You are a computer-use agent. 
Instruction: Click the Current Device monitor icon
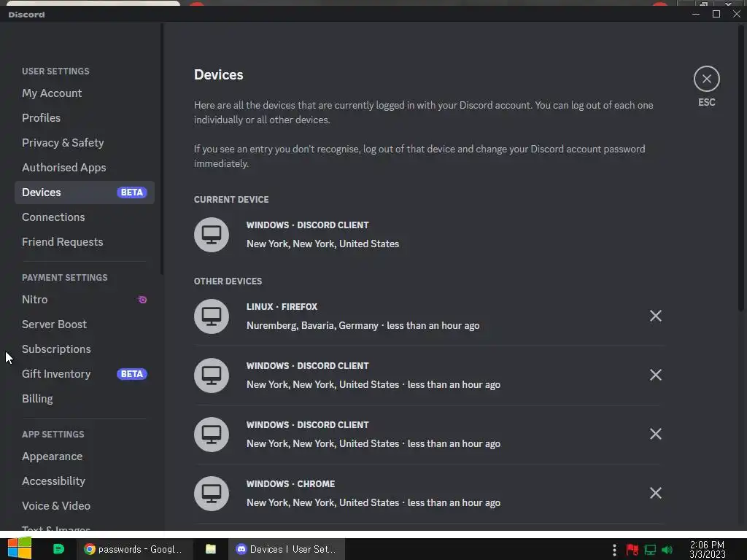tap(212, 235)
